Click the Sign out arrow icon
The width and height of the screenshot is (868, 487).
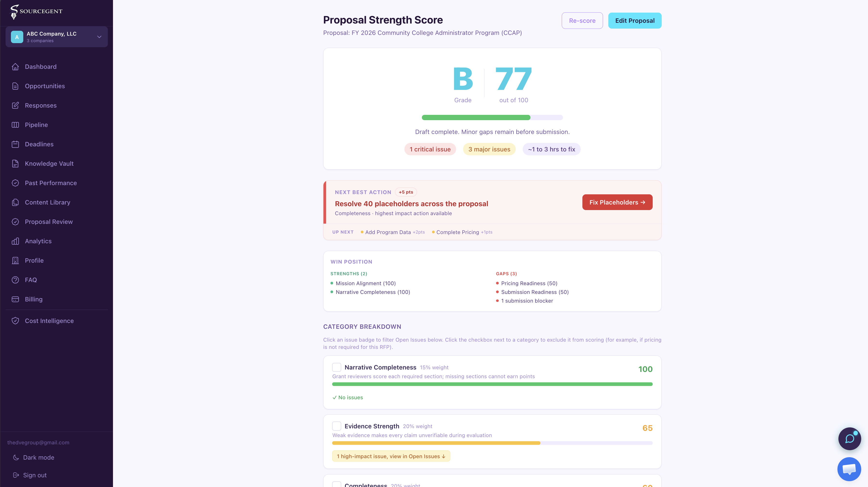coord(16,475)
